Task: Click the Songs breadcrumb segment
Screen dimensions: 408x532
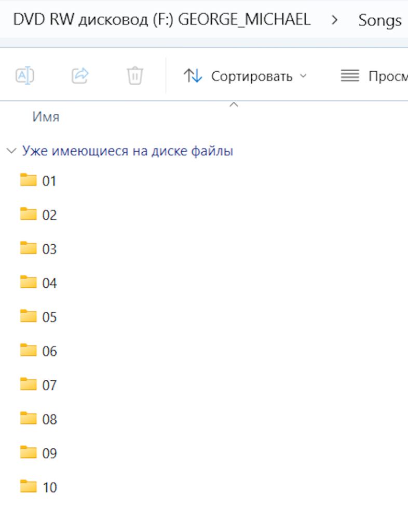Action: 380,20
